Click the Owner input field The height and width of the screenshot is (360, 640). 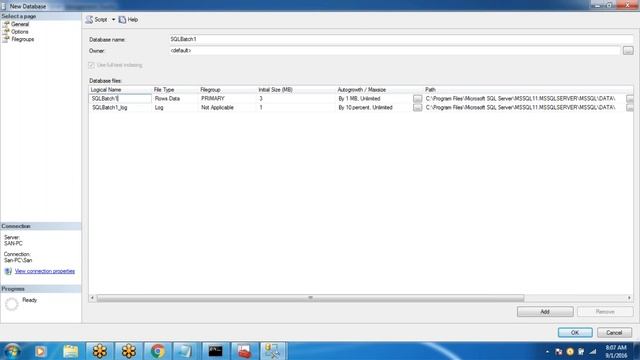point(395,51)
